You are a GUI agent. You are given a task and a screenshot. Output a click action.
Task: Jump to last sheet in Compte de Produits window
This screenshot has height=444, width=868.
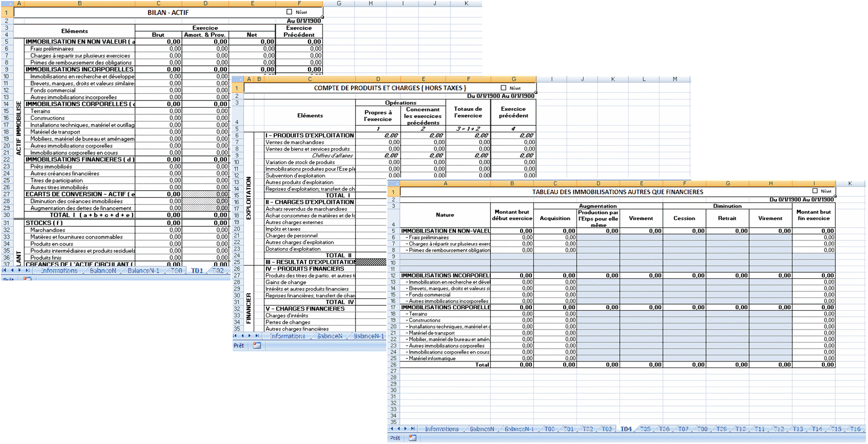pyautogui.click(x=258, y=336)
